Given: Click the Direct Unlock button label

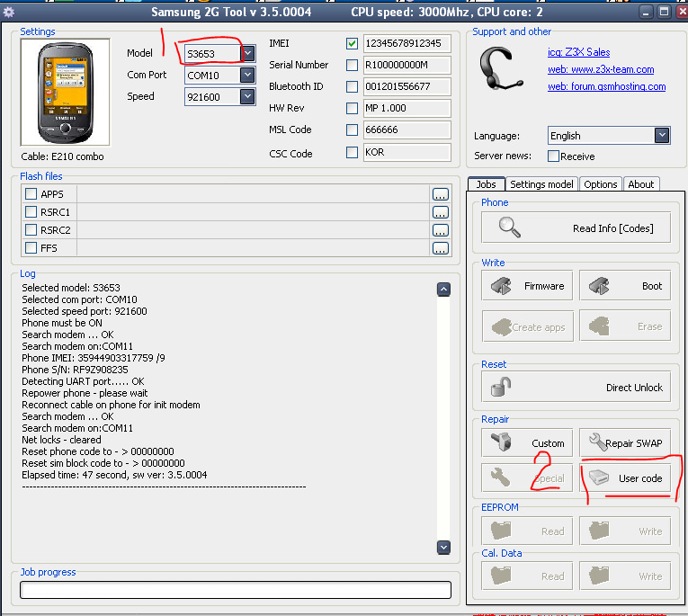Looking at the screenshot, I should coord(634,388).
